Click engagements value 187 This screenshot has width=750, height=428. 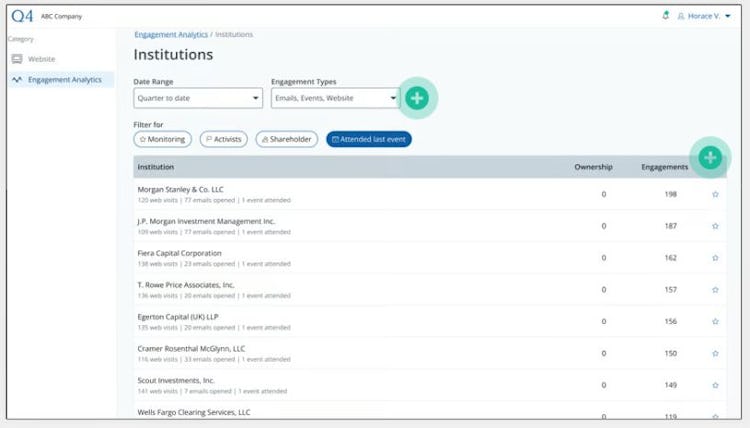click(x=670, y=226)
